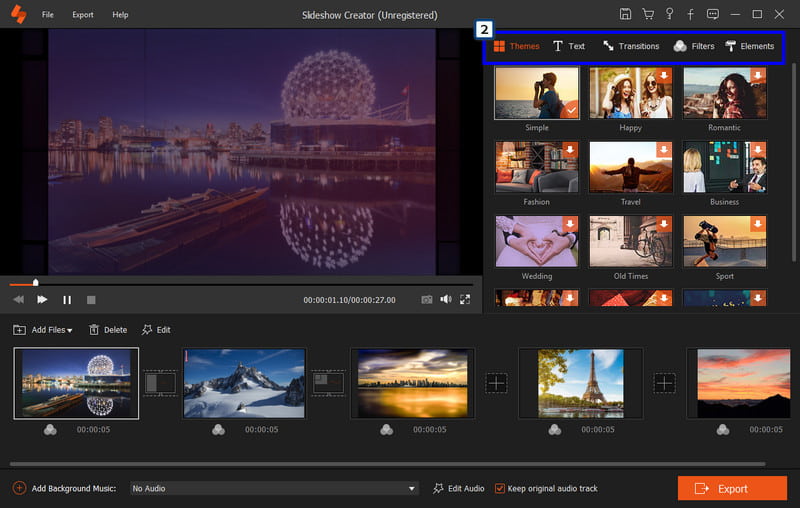Select the Travel theme thumbnail
This screenshot has height=508, width=800.
[x=630, y=167]
